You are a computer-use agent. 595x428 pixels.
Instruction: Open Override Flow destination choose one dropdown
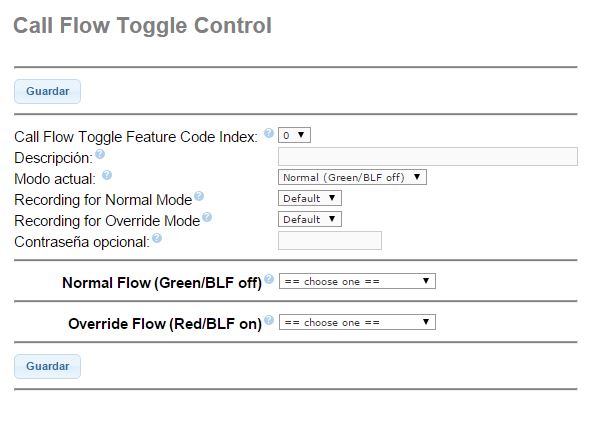pyautogui.click(x=357, y=322)
